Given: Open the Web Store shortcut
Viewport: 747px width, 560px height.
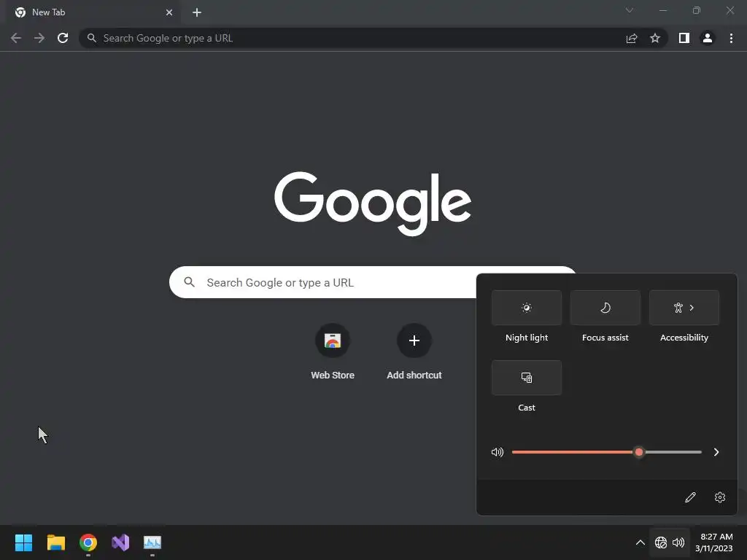Looking at the screenshot, I should click(333, 352).
